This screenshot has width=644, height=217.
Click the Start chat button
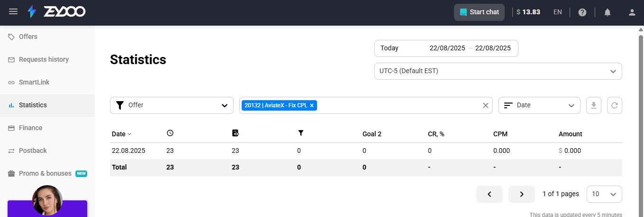tap(479, 12)
